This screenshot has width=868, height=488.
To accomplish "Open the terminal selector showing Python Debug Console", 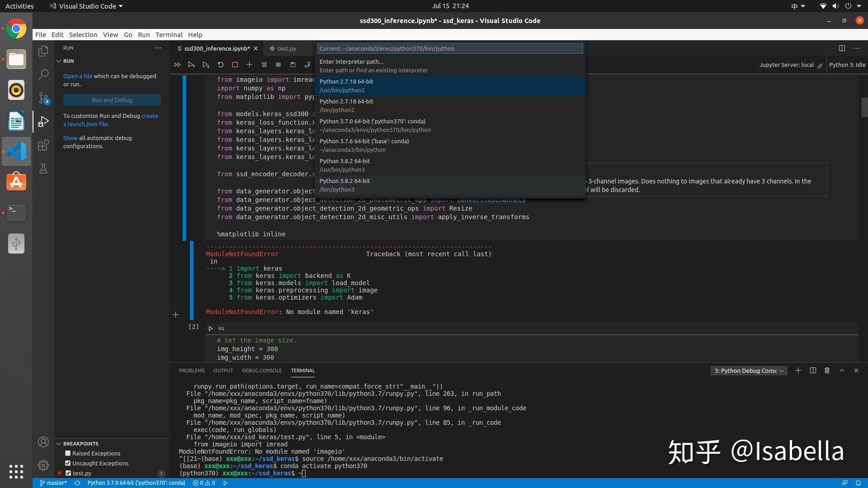I will [x=749, y=371].
